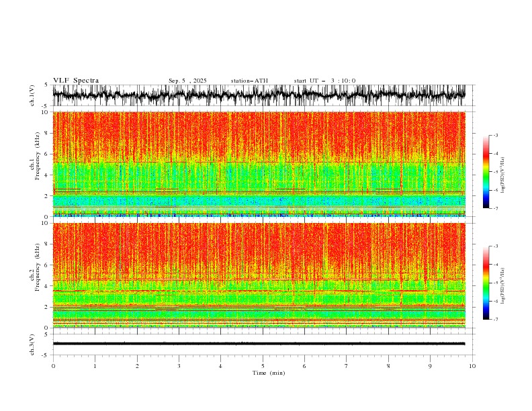The width and height of the screenshot is (532, 411).
Task: Click the '-3' tick on the lower colorbar
Action: (x=495, y=246)
